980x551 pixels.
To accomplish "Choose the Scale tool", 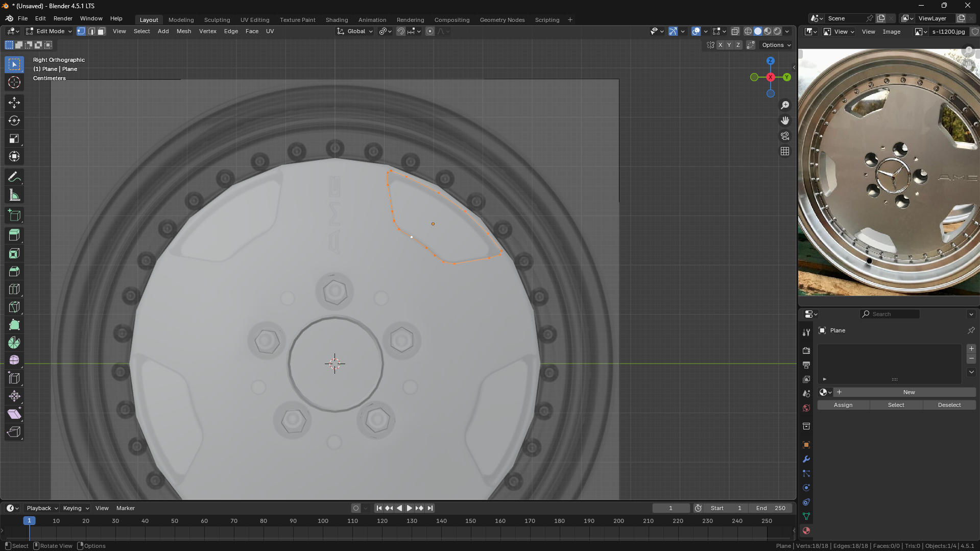I will coord(14,139).
